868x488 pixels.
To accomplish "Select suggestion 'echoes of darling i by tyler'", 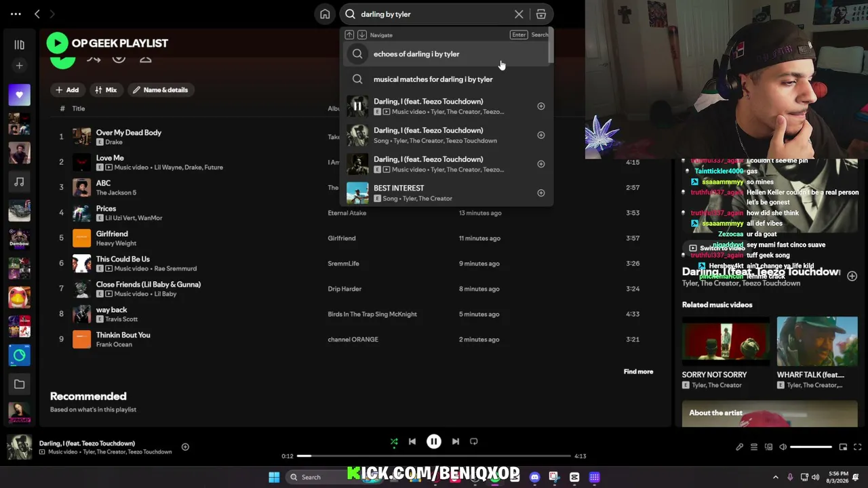I will [x=446, y=54].
